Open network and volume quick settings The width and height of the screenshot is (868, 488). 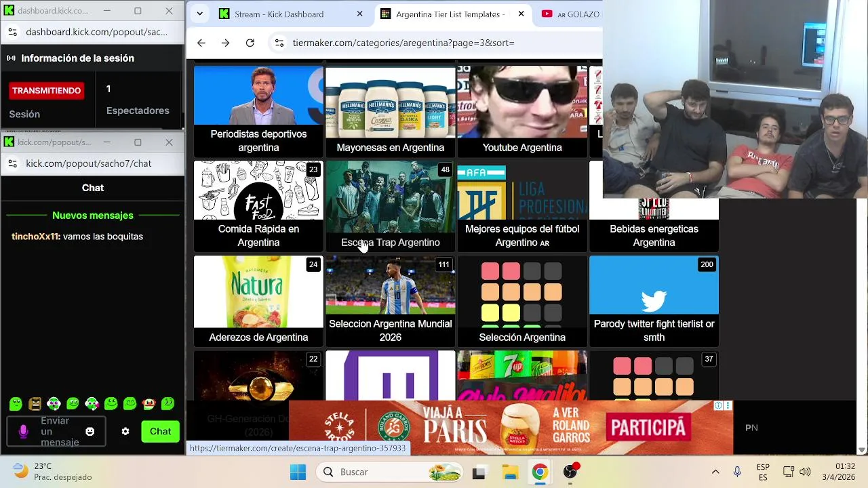point(797,472)
